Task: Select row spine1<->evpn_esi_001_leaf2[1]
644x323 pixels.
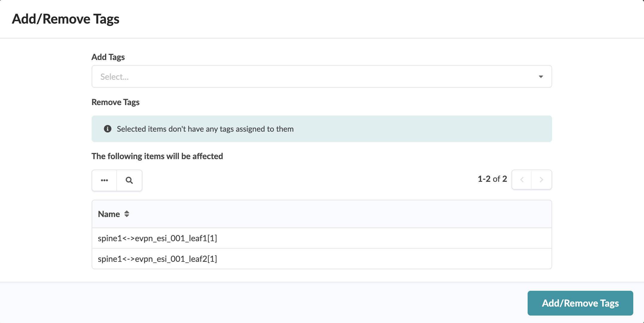Action: [158, 259]
